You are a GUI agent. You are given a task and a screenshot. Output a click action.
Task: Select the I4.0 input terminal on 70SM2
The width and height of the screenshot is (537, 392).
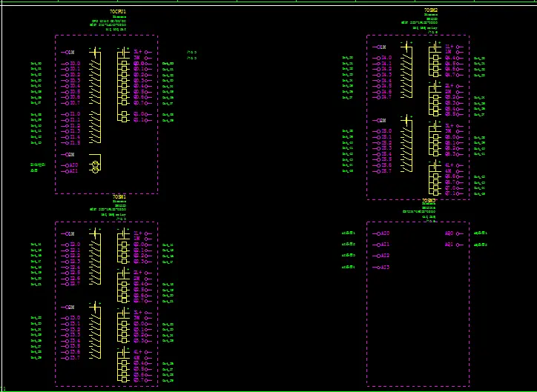pyautogui.click(x=385, y=58)
